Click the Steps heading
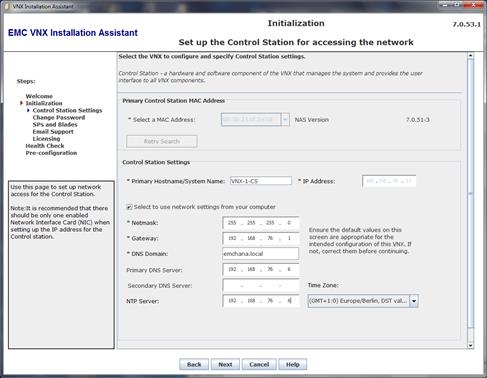The width and height of the screenshot is (487, 378). [26, 81]
